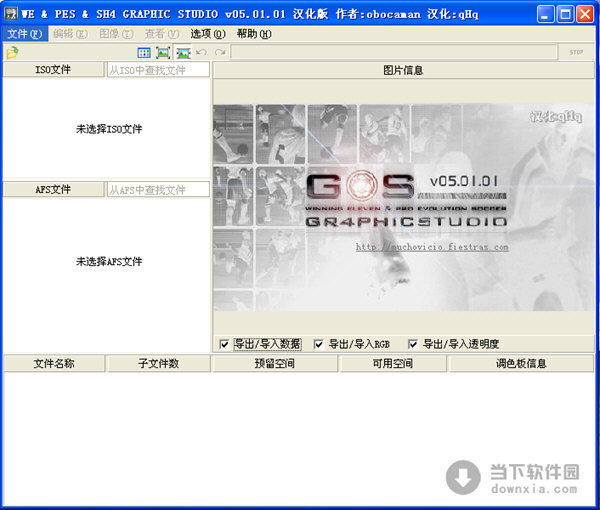Toggle the 导出/导入透明度 checkbox

412,344
